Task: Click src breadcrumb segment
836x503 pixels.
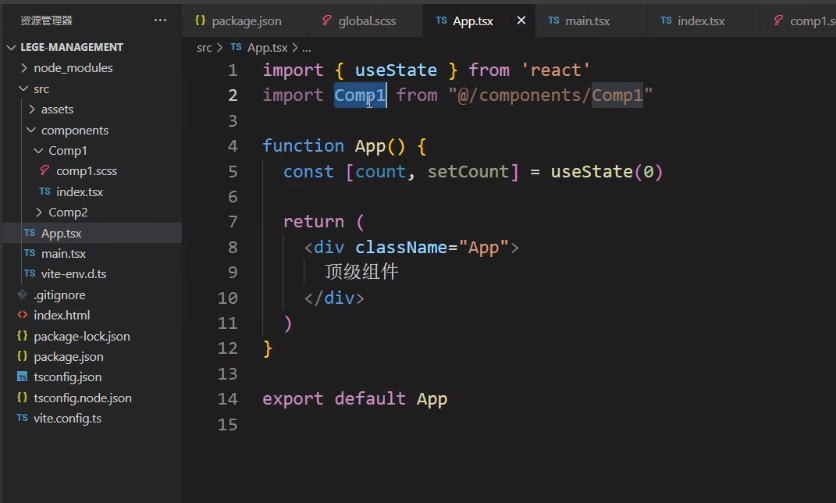Action: (204, 48)
